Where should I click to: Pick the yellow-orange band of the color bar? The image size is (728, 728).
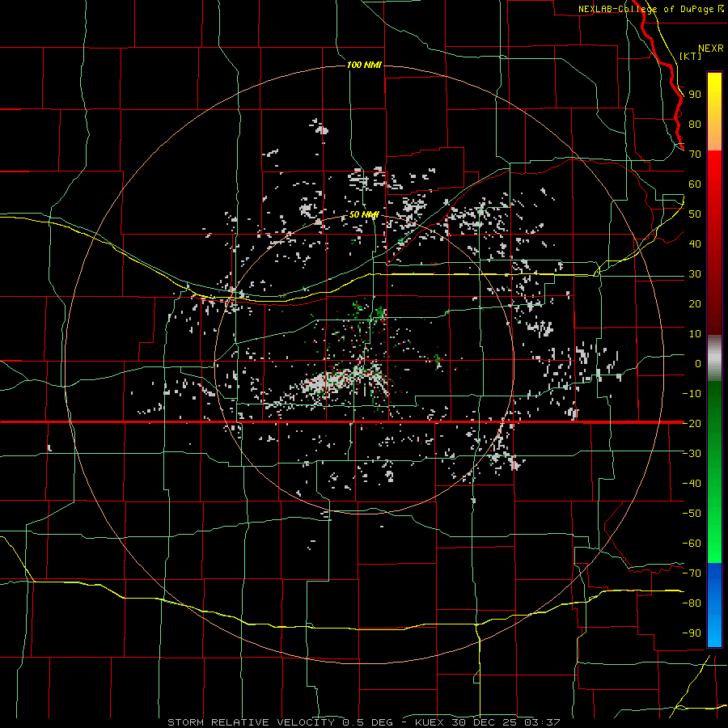[x=714, y=112]
